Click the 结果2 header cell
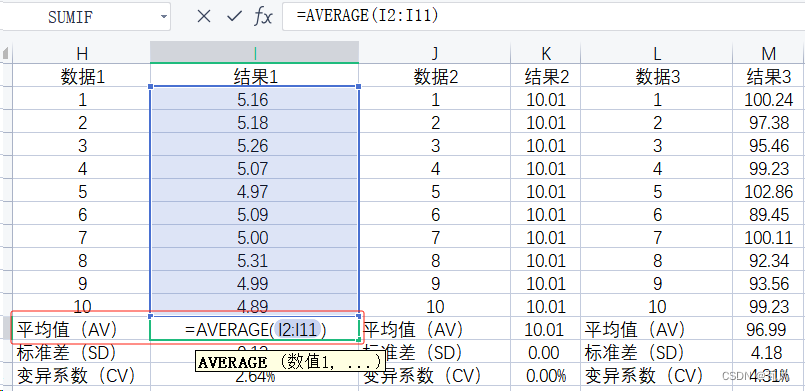805x391 pixels. [546, 76]
